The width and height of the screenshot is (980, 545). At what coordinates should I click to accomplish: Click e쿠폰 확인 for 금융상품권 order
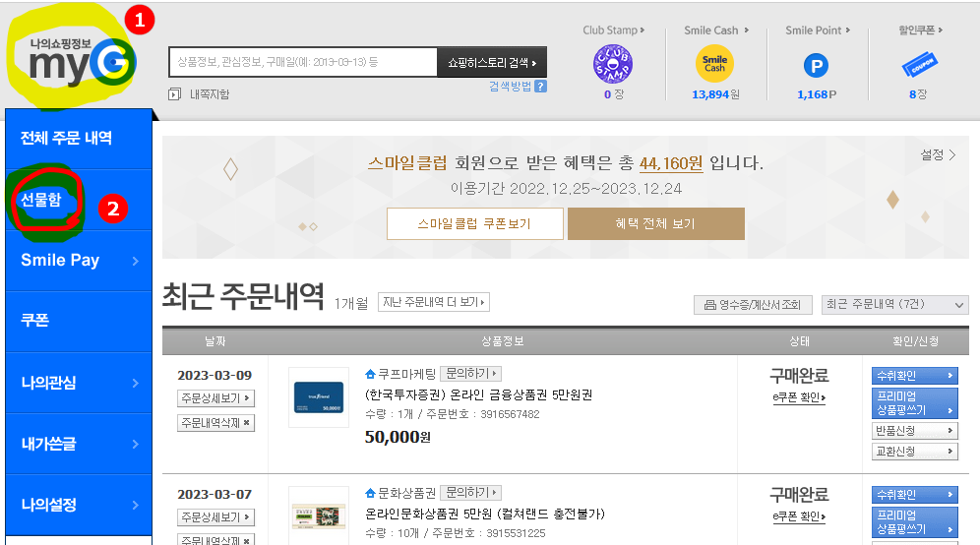pyautogui.click(x=799, y=397)
